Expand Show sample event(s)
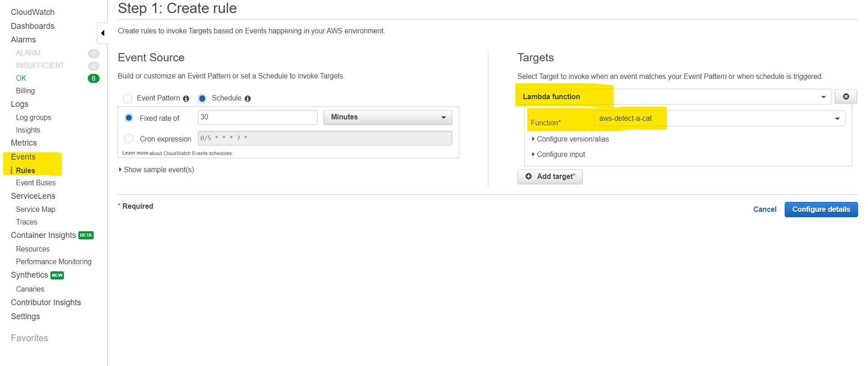Screen dimensions: 868x366 158,170
